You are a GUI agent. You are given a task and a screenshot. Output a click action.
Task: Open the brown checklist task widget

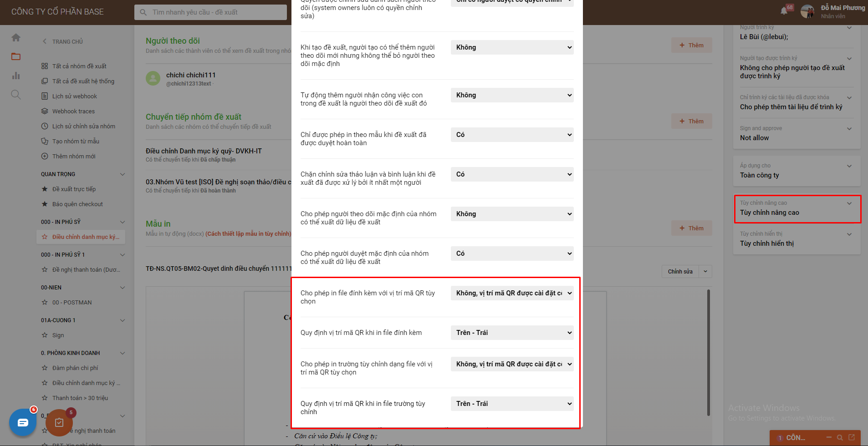click(59, 423)
